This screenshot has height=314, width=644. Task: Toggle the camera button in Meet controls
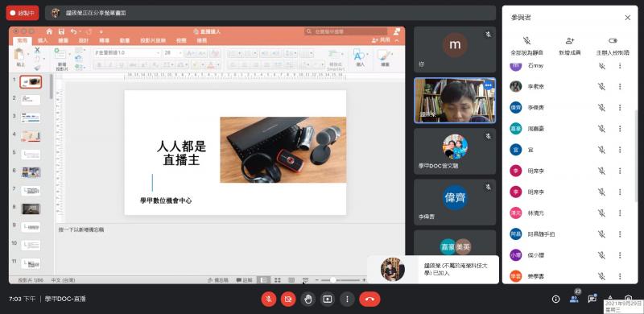(288, 300)
